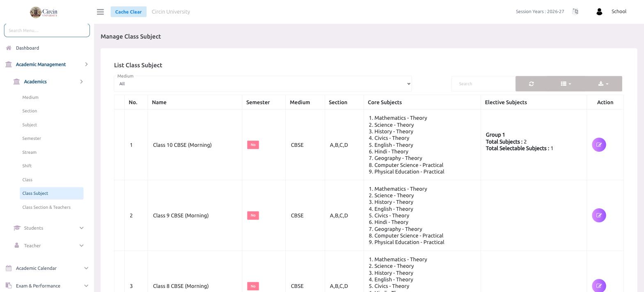This screenshot has height=292, width=644.
Task: Click the Academic Management building icon
Action: pos(9,64)
